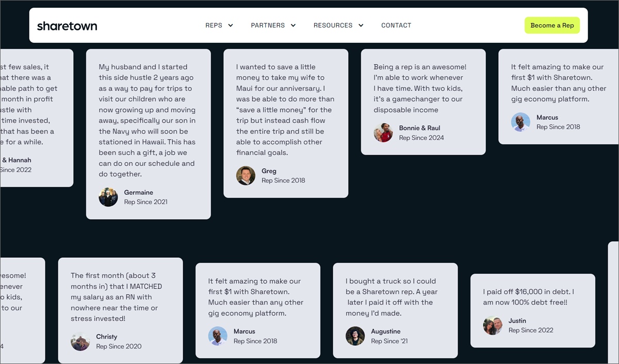This screenshot has width=619, height=364.
Task: Open the Contact menu item
Action: [x=396, y=25]
